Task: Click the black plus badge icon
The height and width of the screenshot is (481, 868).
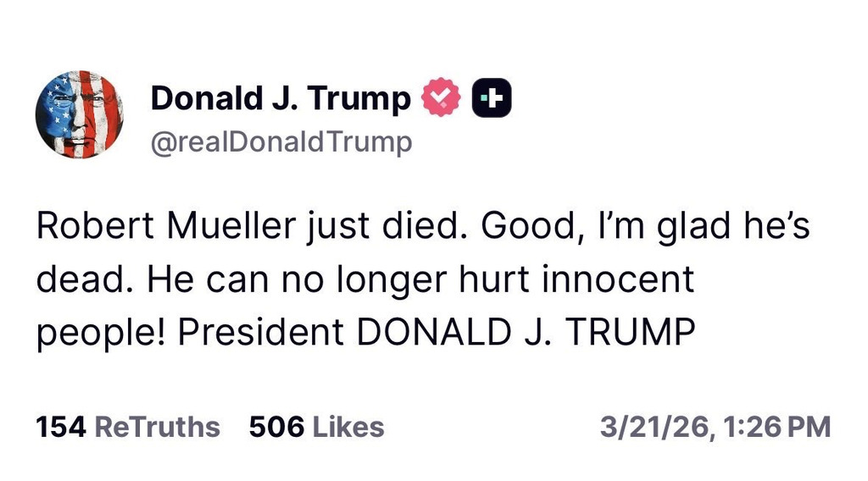Action: (491, 99)
